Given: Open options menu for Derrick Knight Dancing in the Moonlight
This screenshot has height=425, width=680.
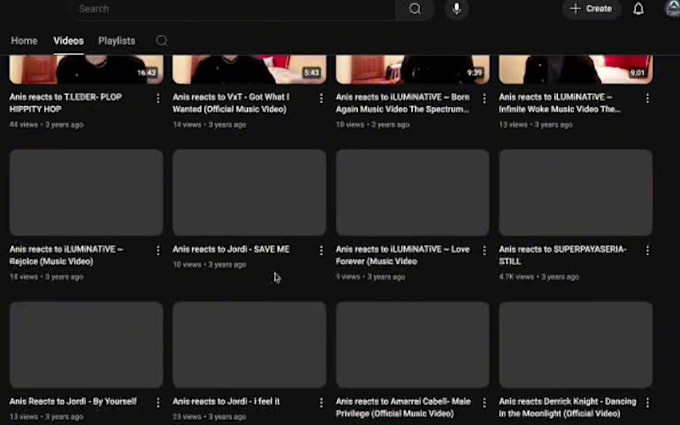Looking at the screenshot, I should click(647, 402).
